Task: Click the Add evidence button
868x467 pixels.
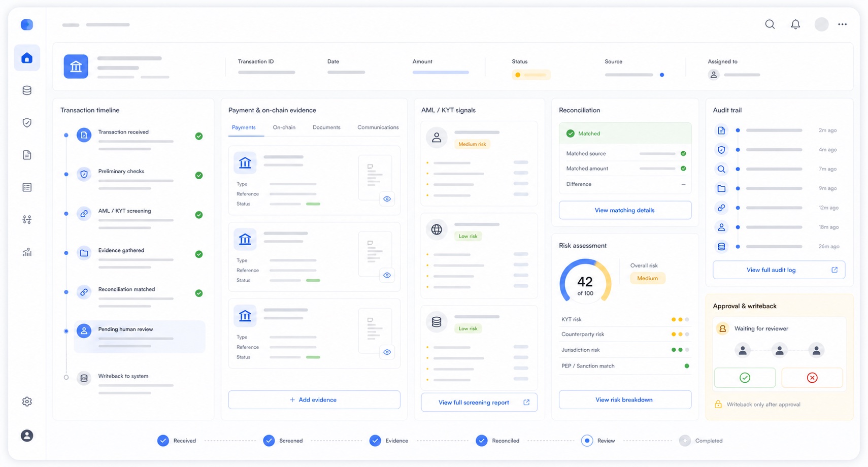Action: (x=314, y=400)
